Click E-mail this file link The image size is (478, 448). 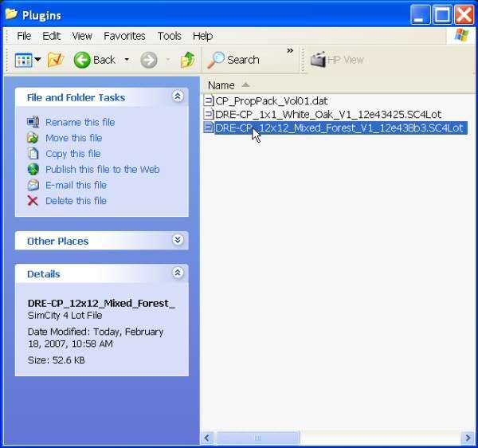pos(76,185)
